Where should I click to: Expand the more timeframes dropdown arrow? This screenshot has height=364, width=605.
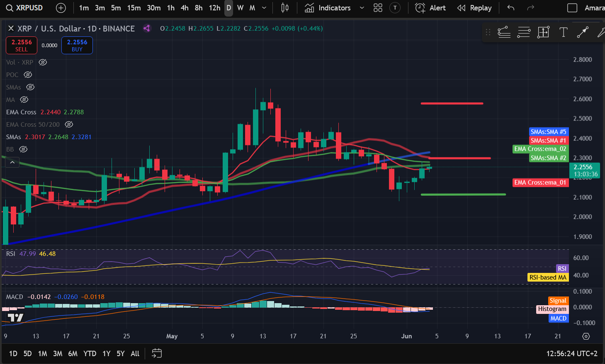[x=264, y=8]
